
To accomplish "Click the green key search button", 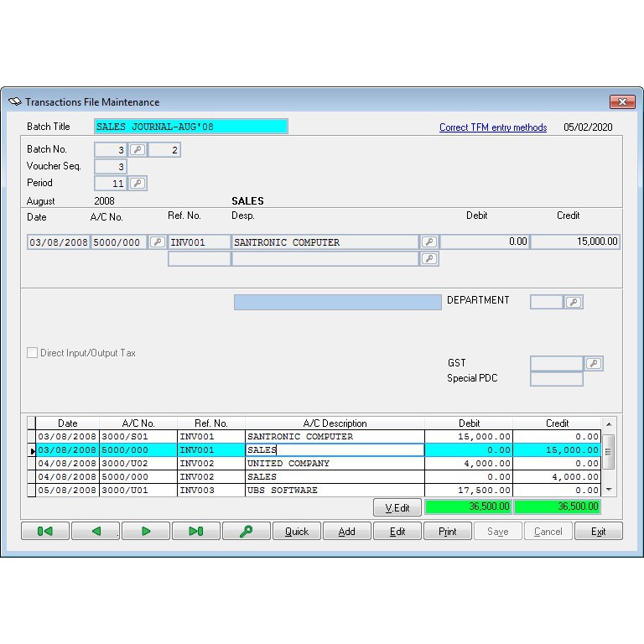I will tap(247, 531).
